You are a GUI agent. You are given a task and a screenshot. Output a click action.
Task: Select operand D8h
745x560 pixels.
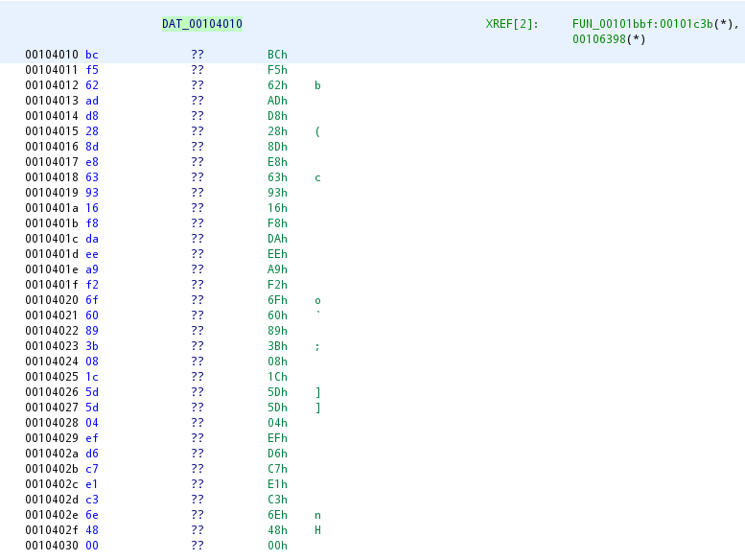point(277,116)
